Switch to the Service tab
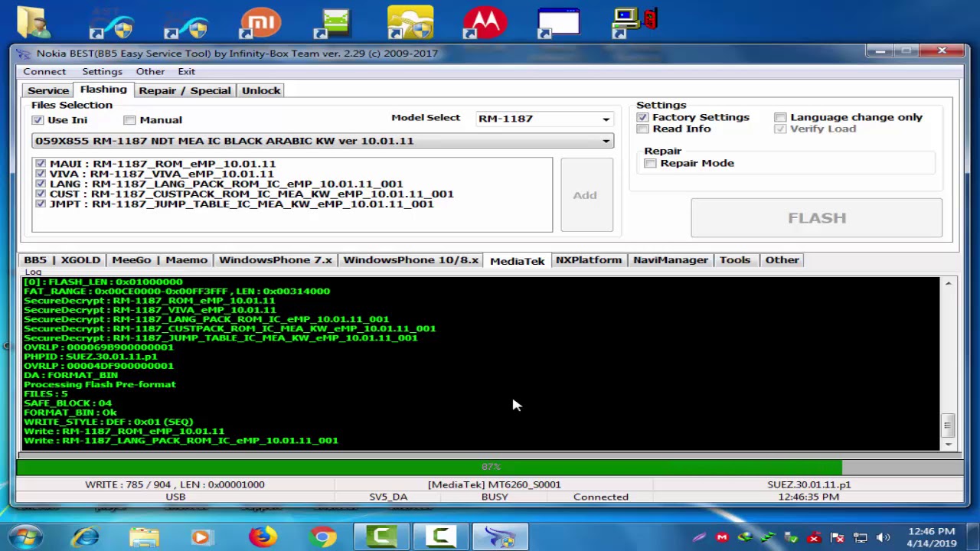This screenshot has width=980, height=551. point(48,90)
